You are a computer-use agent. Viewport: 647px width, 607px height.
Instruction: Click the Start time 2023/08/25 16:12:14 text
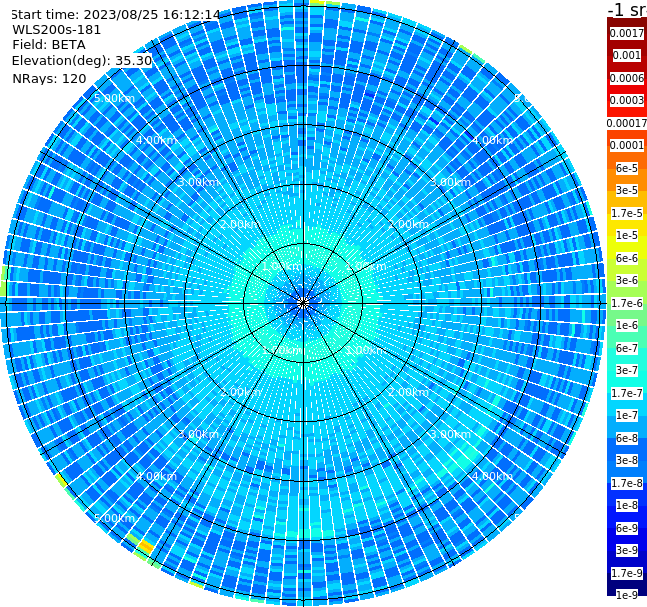tap(115, 14)
